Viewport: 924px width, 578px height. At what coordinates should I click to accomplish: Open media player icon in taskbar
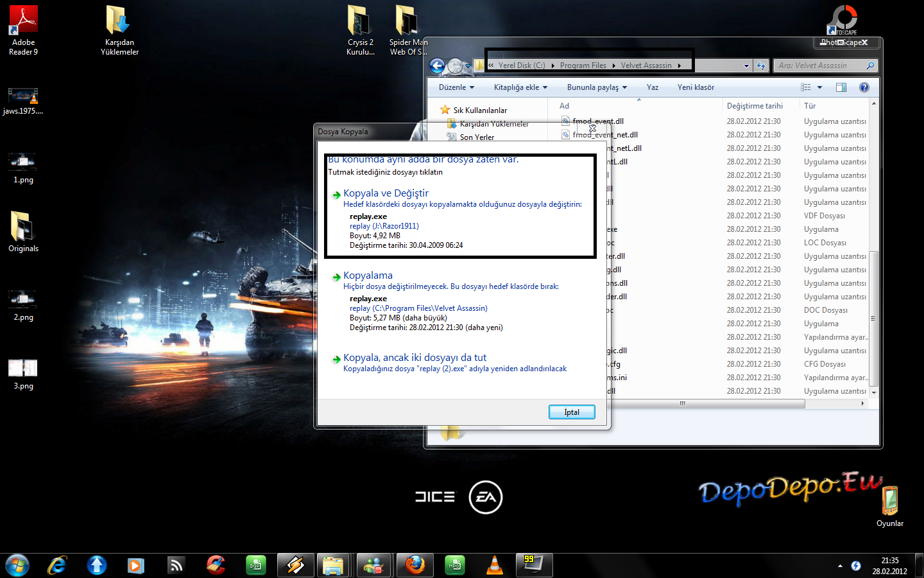(x=135, y=566)
